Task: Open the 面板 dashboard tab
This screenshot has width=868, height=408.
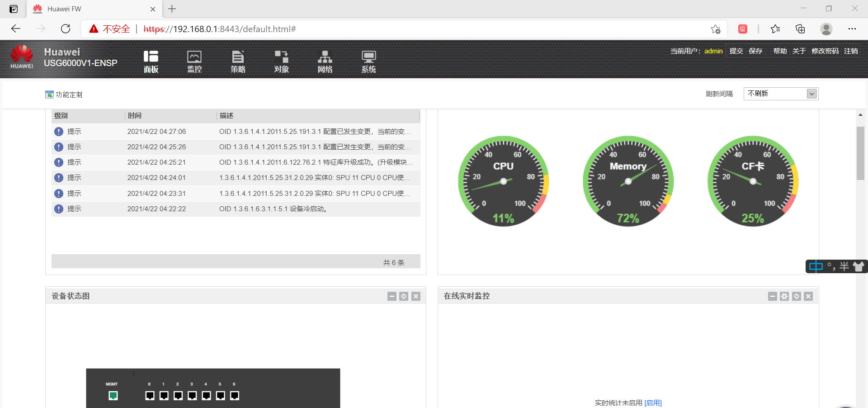Action: (151, 62)
